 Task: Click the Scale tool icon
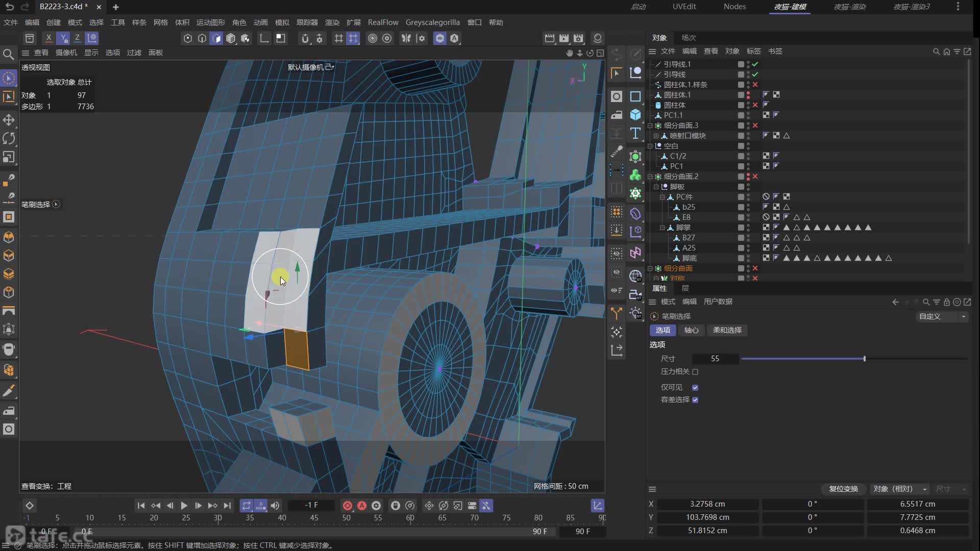coord(9,157)
